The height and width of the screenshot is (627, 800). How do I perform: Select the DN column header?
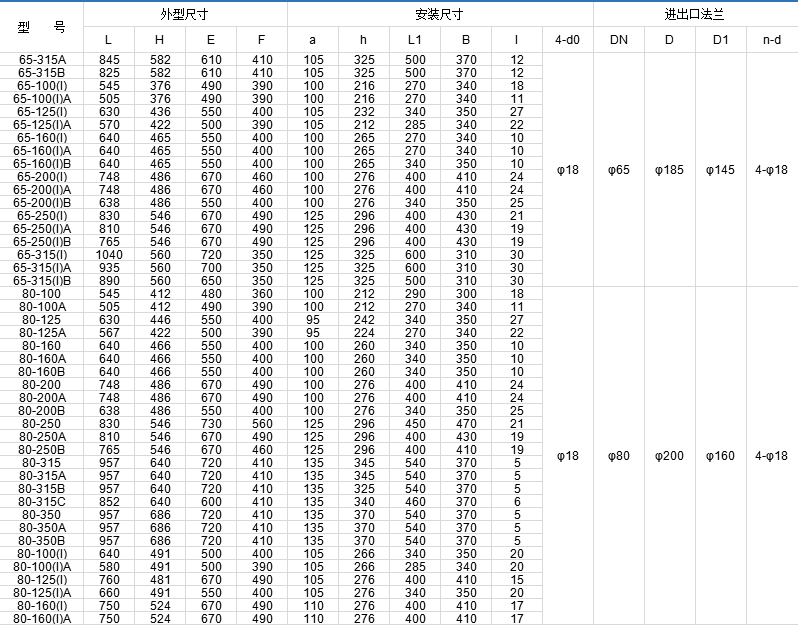[x=619, y=40]
